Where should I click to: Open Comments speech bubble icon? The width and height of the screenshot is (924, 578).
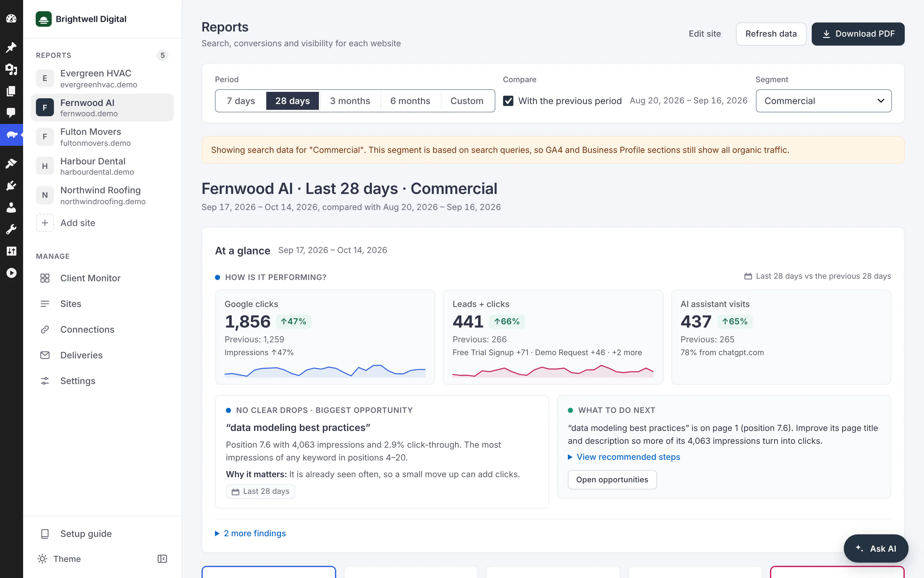pos(12,112)
